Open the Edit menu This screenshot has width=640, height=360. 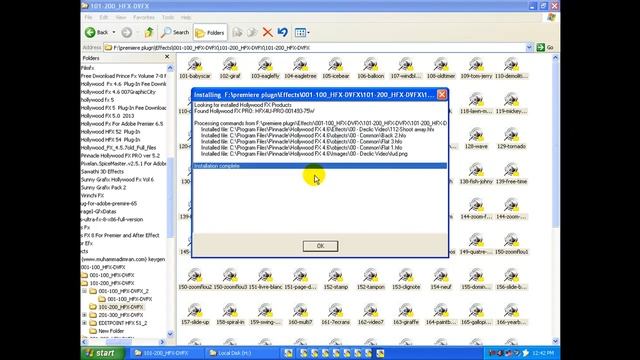click(x=104, y=18)
